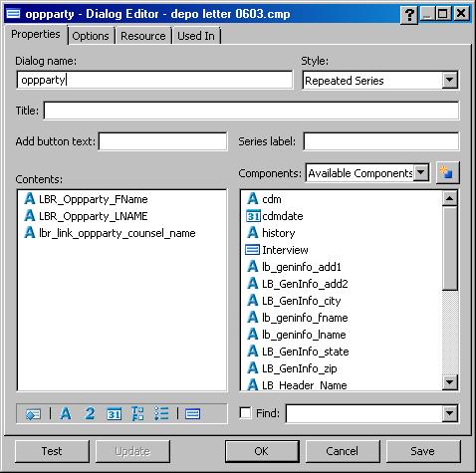Click the text icon next to history

pos(253,233)
